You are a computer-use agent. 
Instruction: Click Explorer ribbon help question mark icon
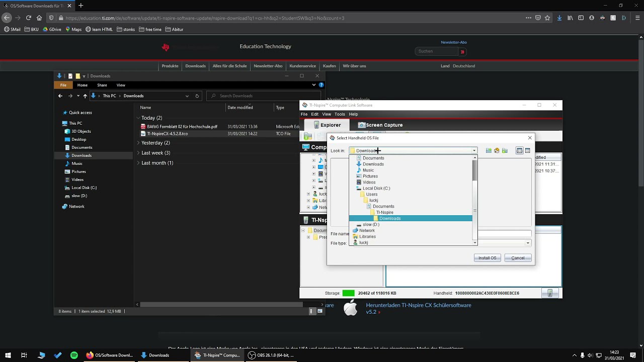[321, 85]
